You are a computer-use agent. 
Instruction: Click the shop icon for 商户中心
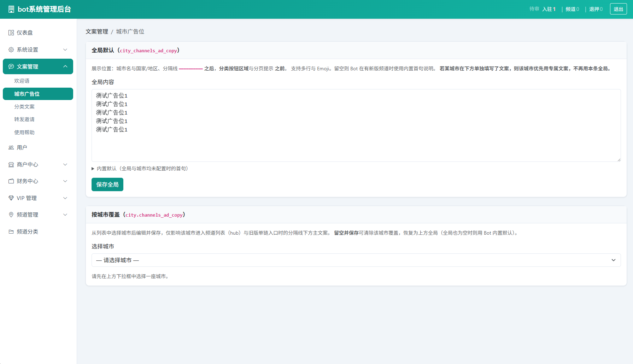tap(11, 165)
